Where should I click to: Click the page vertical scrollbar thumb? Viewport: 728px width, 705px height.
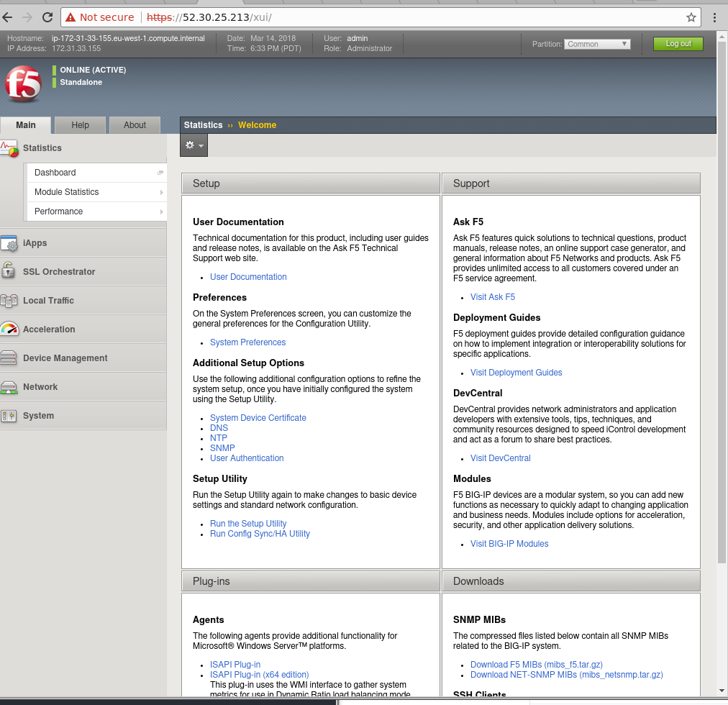pos(722,302)
